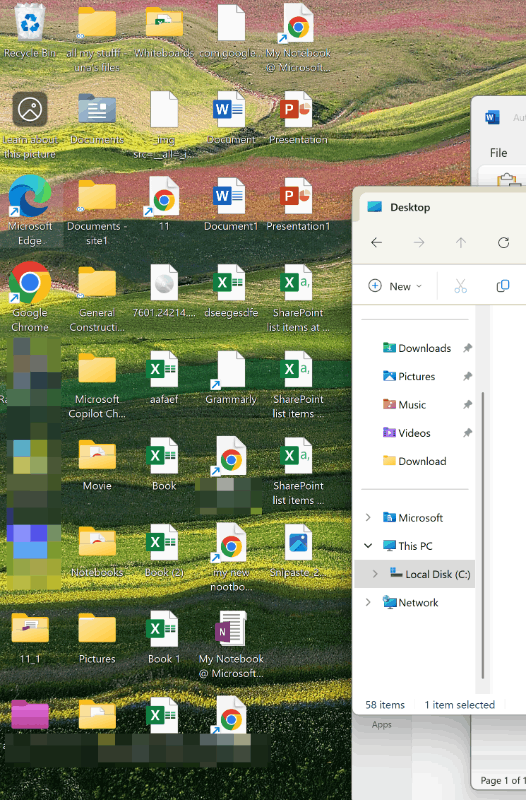Open the 'Learn about this picture' icon
This screenshot has height=800, width=526.
point(30,125)
